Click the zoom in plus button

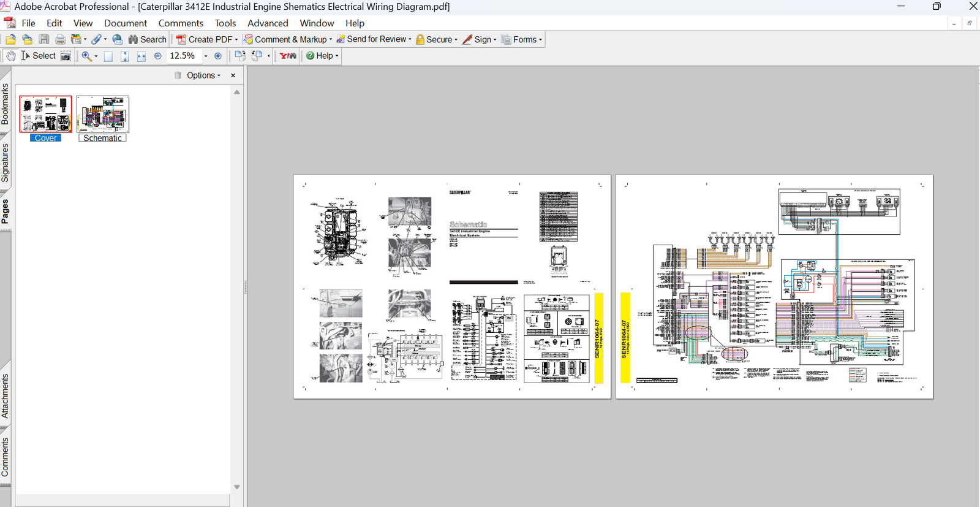[x=218, y=56]
